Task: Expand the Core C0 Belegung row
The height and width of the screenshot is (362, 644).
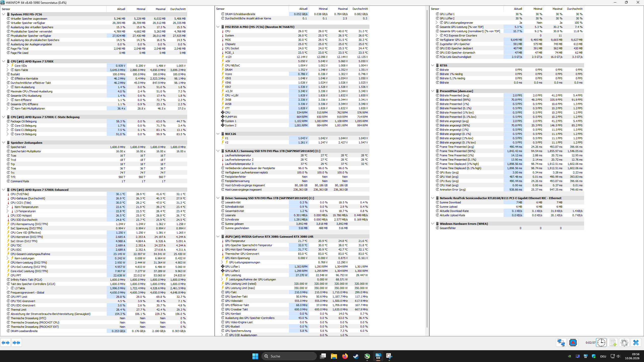Action: 8,126
